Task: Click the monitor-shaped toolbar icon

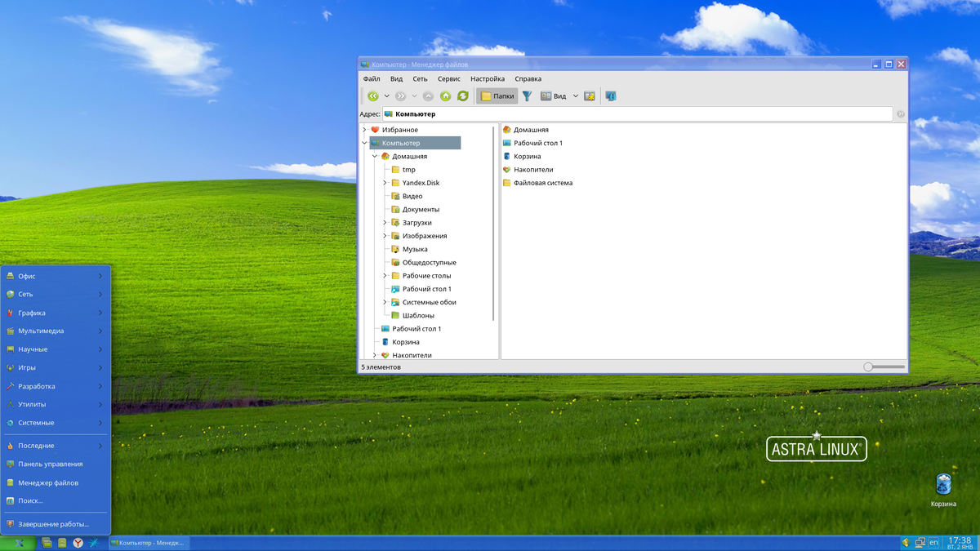Action: tap(610, 96)
